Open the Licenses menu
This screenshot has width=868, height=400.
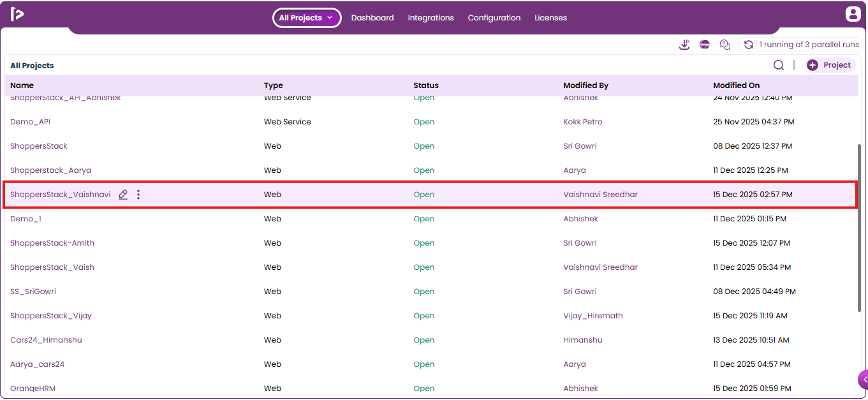tap(550, 18)
